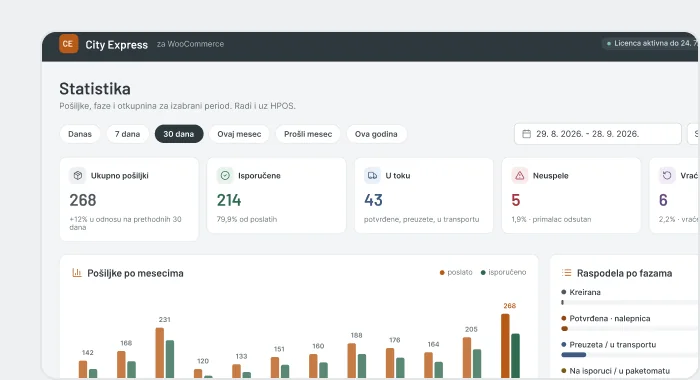This screenshot has width=700, height=380.
Task: Click the orange bar labeled 231
Action: point(160,353)
